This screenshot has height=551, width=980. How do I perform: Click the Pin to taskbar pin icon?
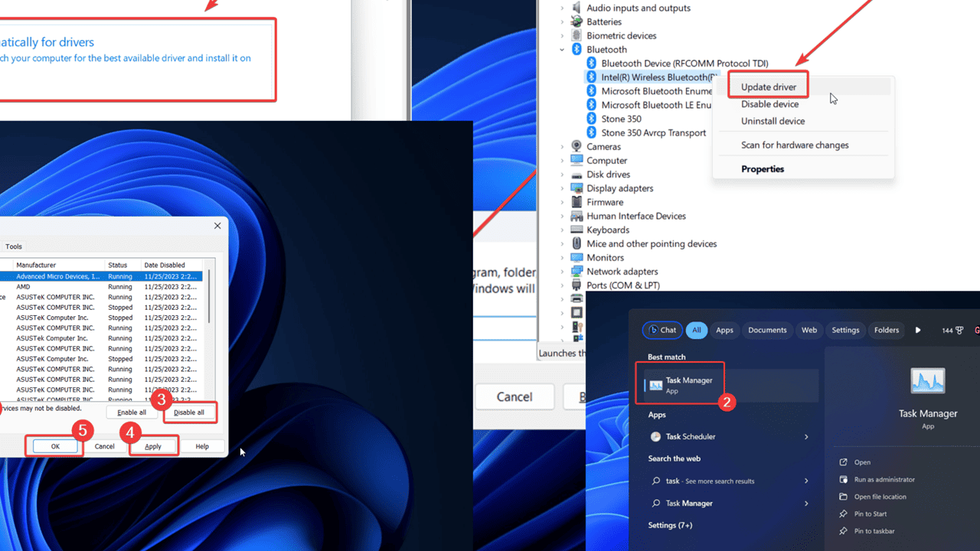pyautogui.click(x=843, y=530)
